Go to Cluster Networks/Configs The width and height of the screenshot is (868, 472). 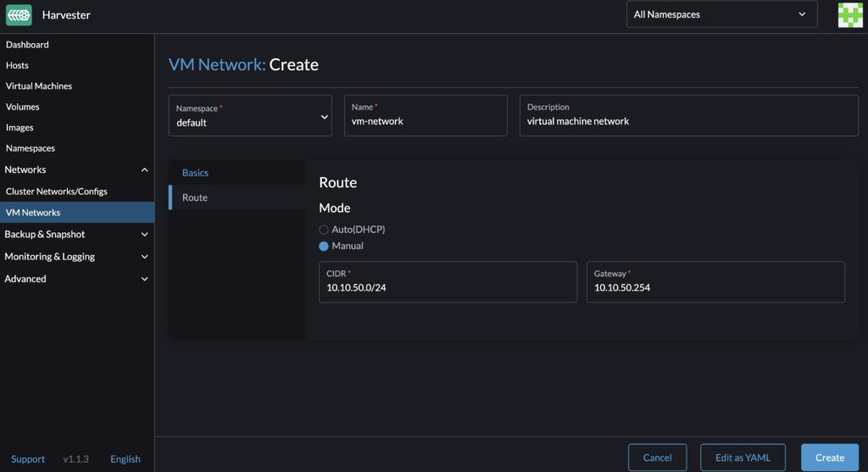click(x=57, y=192)
